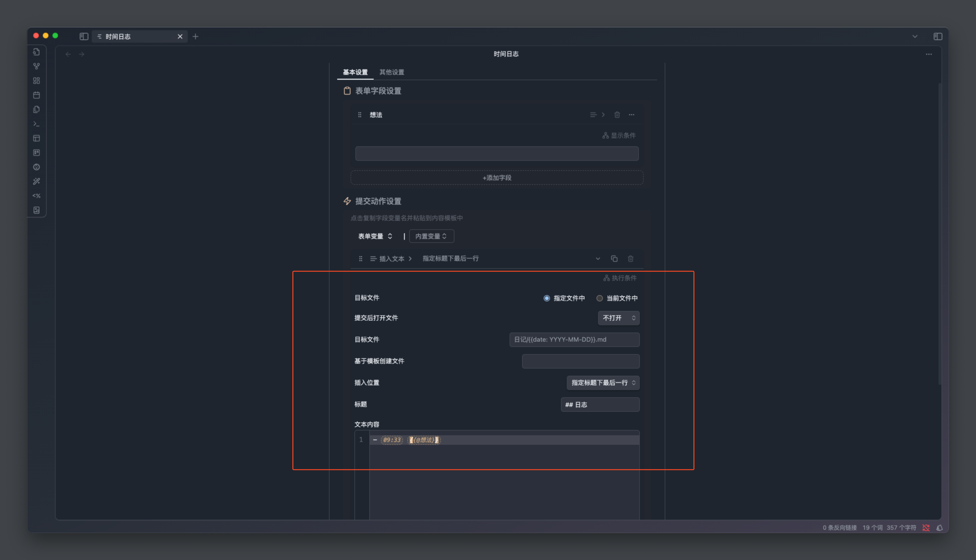Viewport: 976px width, 560px height.
Task: Delete the 插入文本 action with trash icon
Action: coord(630,258)
